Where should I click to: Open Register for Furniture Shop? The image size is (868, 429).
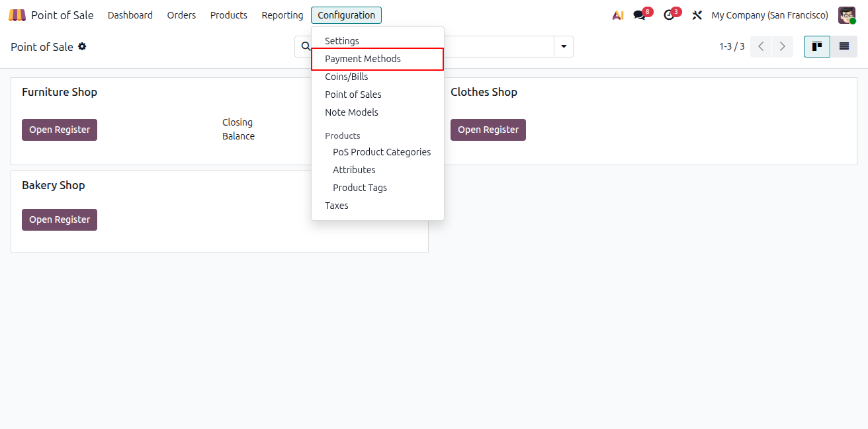(60, 130)
